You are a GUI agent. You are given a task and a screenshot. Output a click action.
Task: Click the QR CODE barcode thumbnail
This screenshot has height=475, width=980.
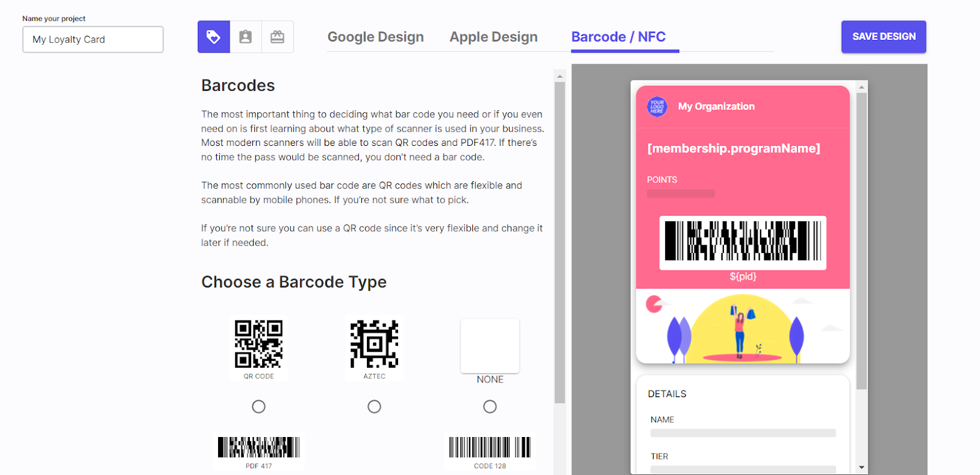tap(258, 348)
